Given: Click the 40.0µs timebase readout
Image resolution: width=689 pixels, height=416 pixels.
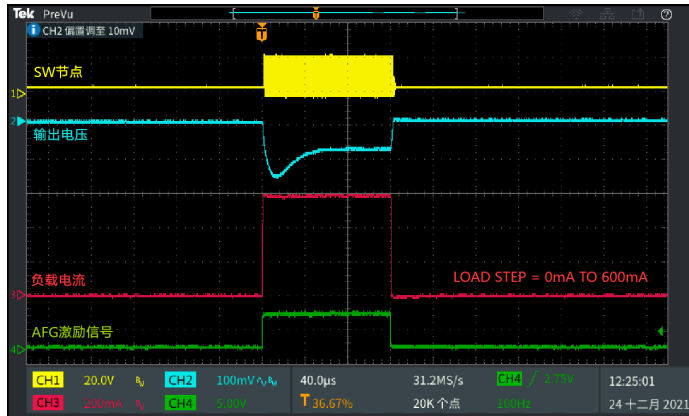Looking at the screenshot, I should point(318,380).
